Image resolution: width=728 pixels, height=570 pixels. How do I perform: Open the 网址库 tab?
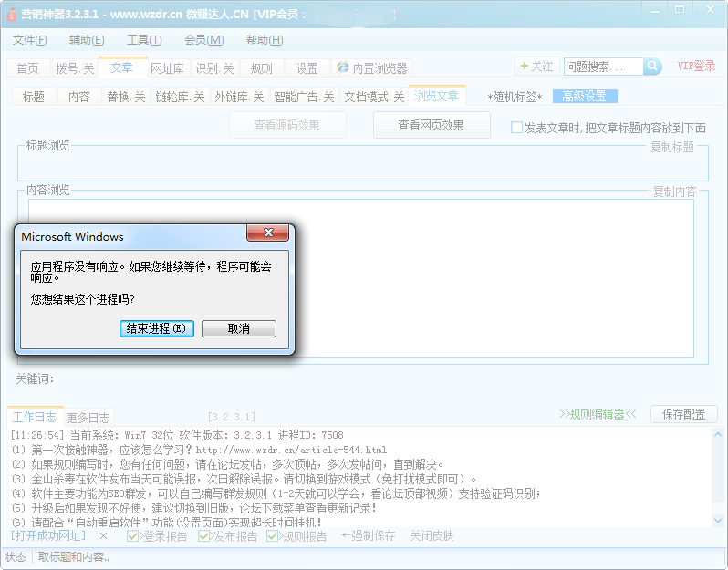[x=167, y=68]
